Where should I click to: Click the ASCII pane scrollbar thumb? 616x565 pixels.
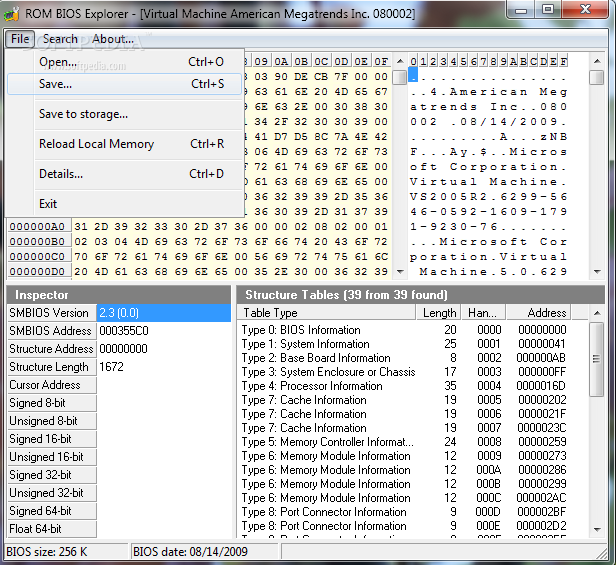[597, 77]
